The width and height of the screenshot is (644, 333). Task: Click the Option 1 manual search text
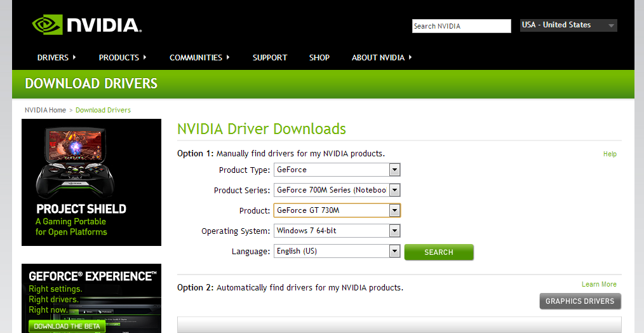point(281,154)
